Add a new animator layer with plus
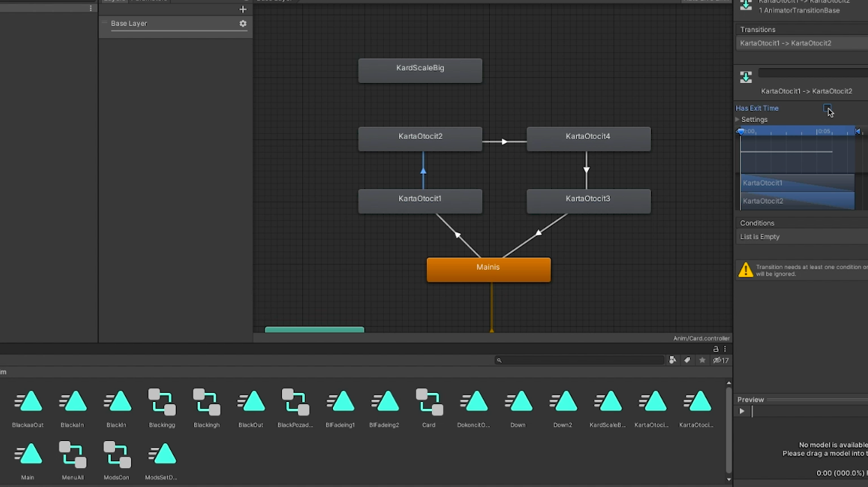868x487 pixels. coord(243,9)
